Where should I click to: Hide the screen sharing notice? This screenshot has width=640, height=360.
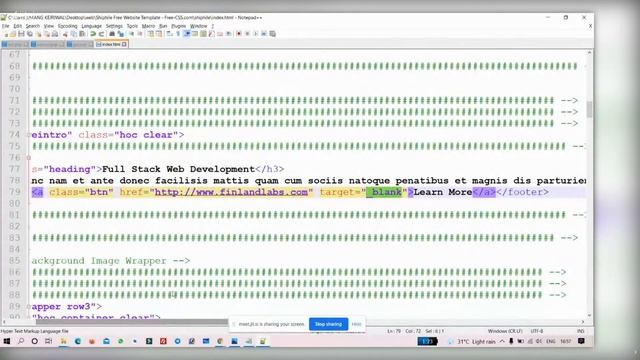pos(356,324)
